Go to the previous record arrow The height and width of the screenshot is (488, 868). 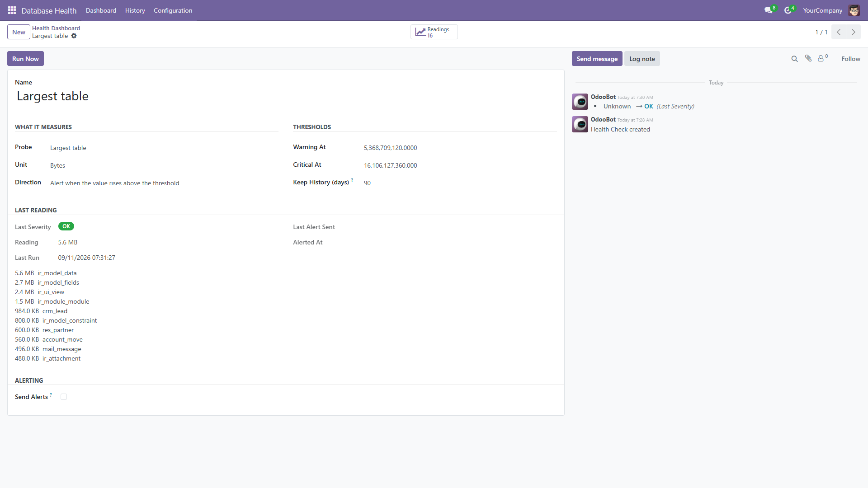click(839, 32)
